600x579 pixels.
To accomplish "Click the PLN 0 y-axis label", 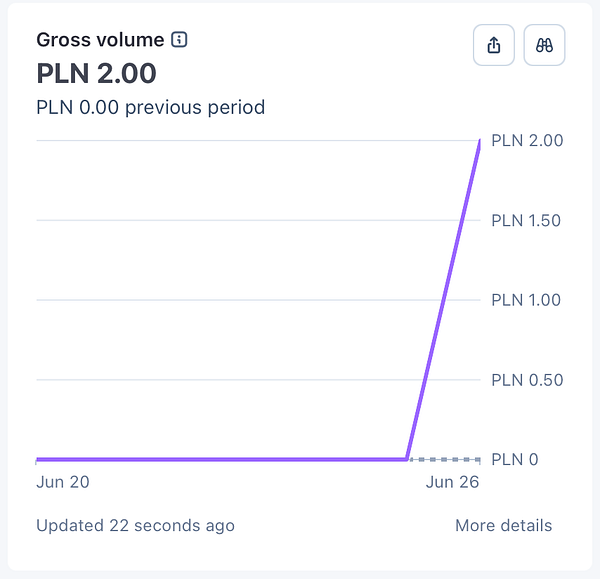I will coord(515,459).
